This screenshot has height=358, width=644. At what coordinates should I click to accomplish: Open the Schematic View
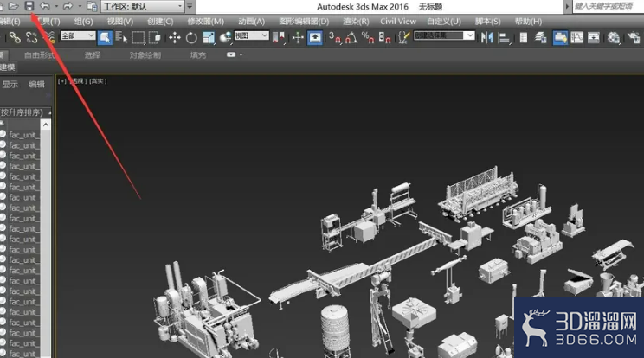[x=594, y=38]
